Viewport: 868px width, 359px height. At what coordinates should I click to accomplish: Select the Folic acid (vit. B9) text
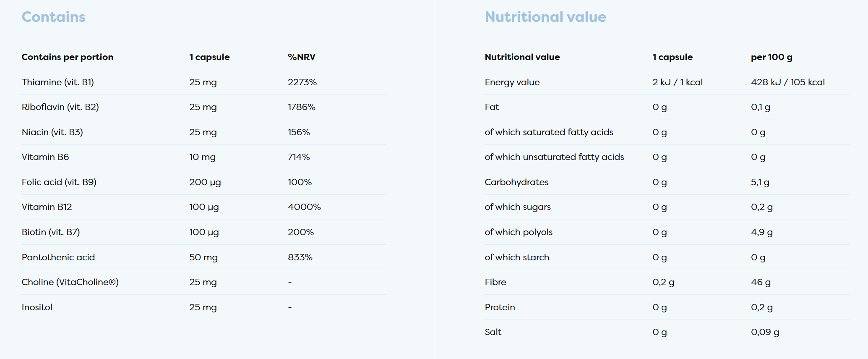coord(59,182)
